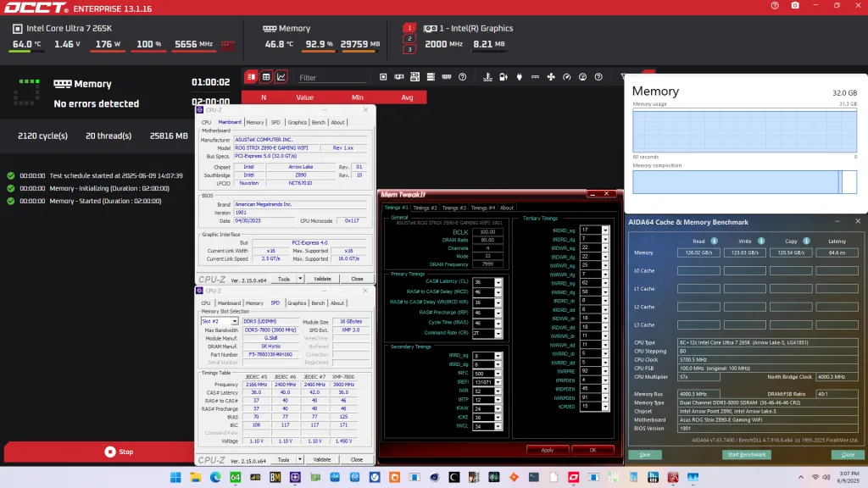Click the fan control icon in OCCT toolbar

(549, 76)
